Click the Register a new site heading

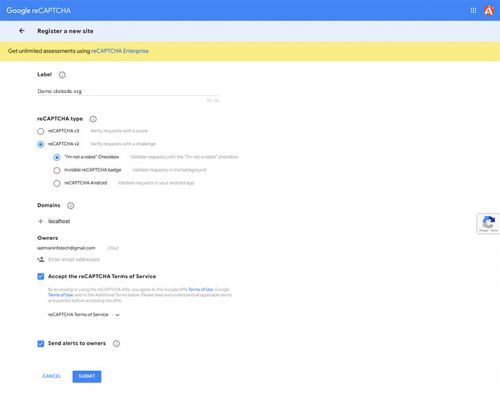(65, 31)
